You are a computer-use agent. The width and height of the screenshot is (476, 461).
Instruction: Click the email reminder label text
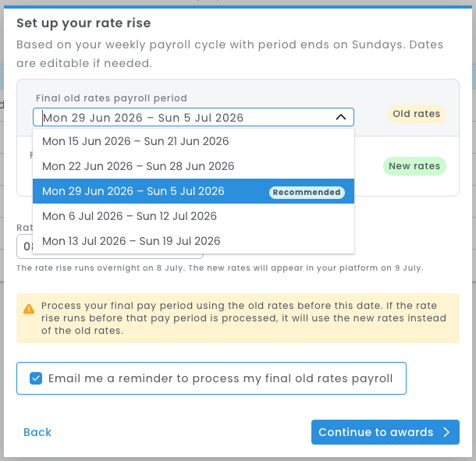(x=220, y=378)
